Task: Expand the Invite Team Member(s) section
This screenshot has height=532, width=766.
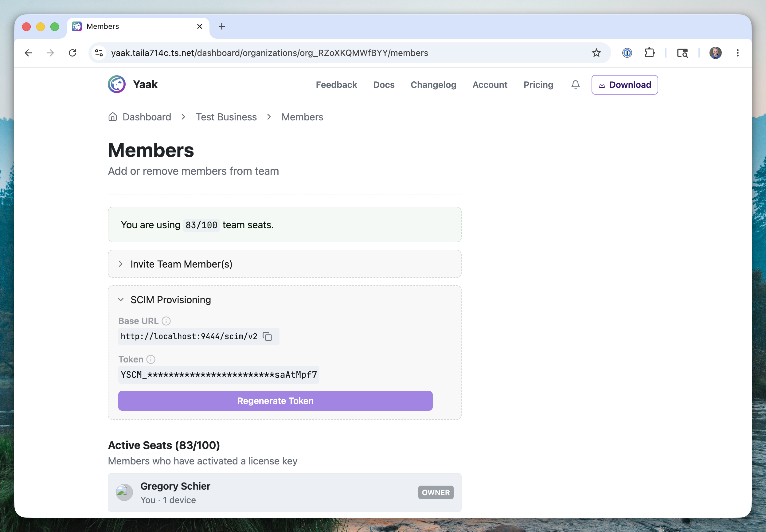Action: click(284, 264)
